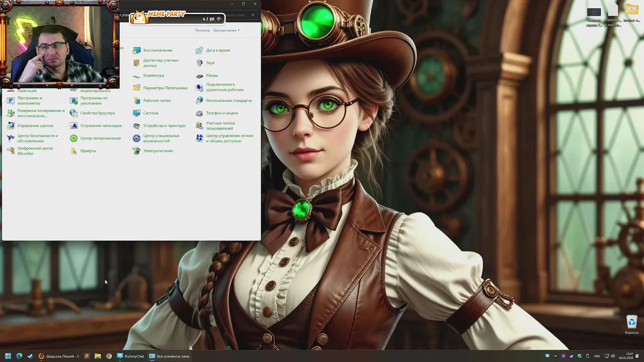Open Учетные записи пользователей
Image resolution: width=644 pixels, height=362 pixels.
click(215, 126)
